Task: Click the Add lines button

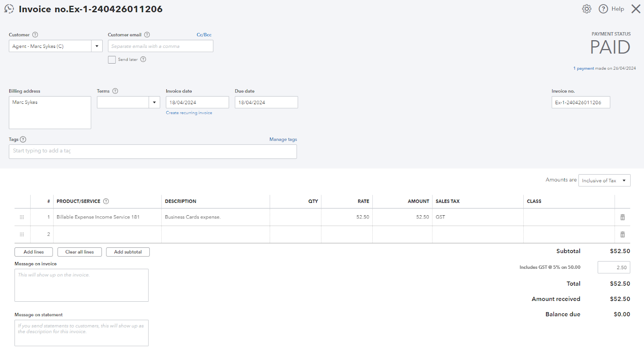Action: coord(34,252)
